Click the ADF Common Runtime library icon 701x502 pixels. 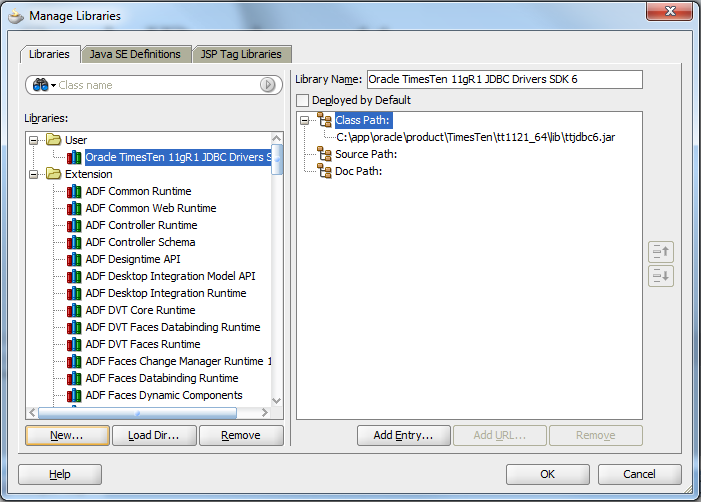[x=74, y=191]
